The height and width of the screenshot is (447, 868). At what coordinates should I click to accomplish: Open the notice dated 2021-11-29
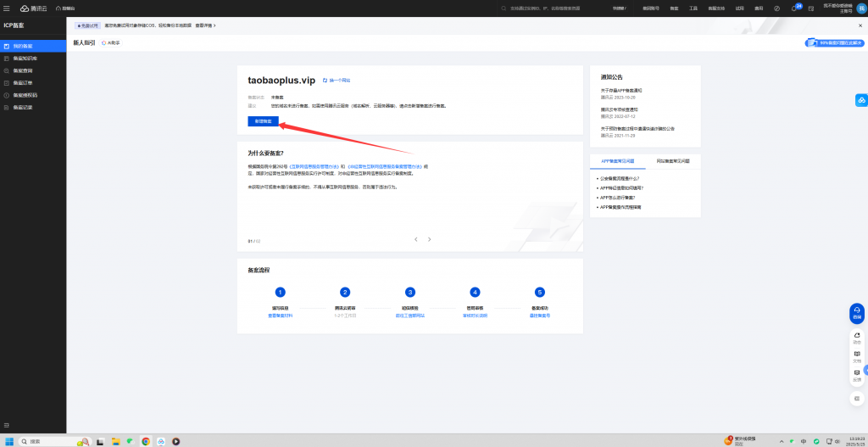[x=637, y=129]
